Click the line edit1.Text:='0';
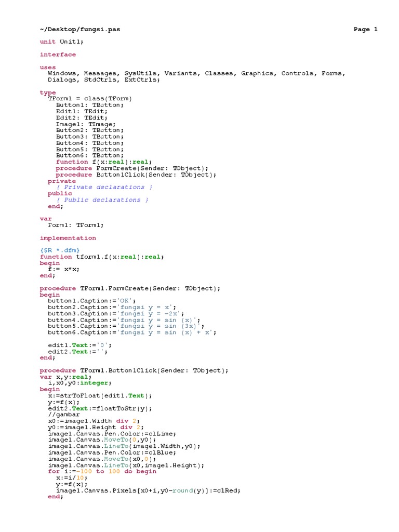This screenshot has height=532, width=399. click(x=79, y=345)
